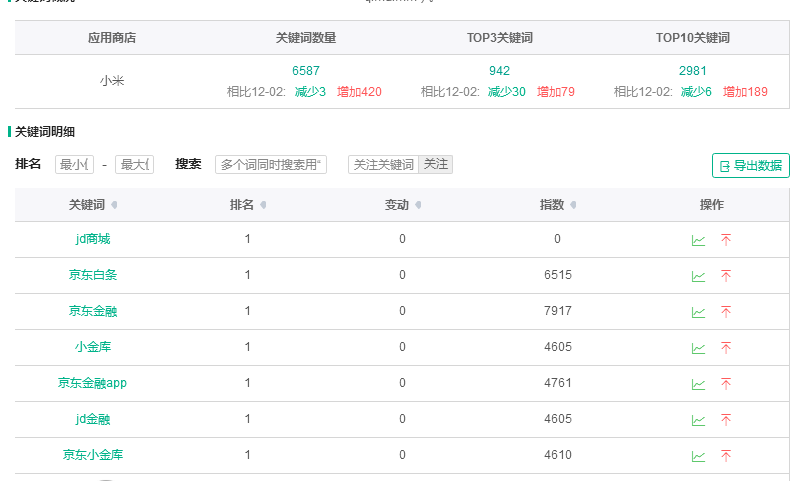Pin 京东白条 keyword to top
This screenshot has width=800, height=481.
coord(726,276)
